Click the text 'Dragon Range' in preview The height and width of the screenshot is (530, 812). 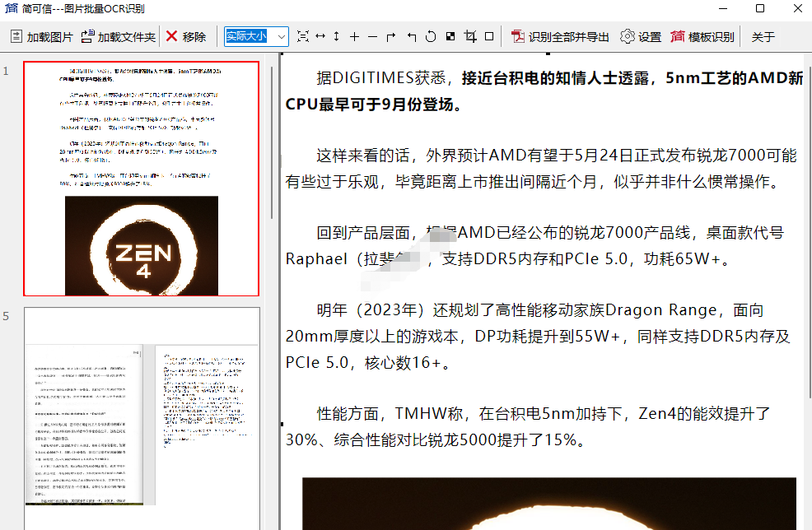click(x=660, y=310)
